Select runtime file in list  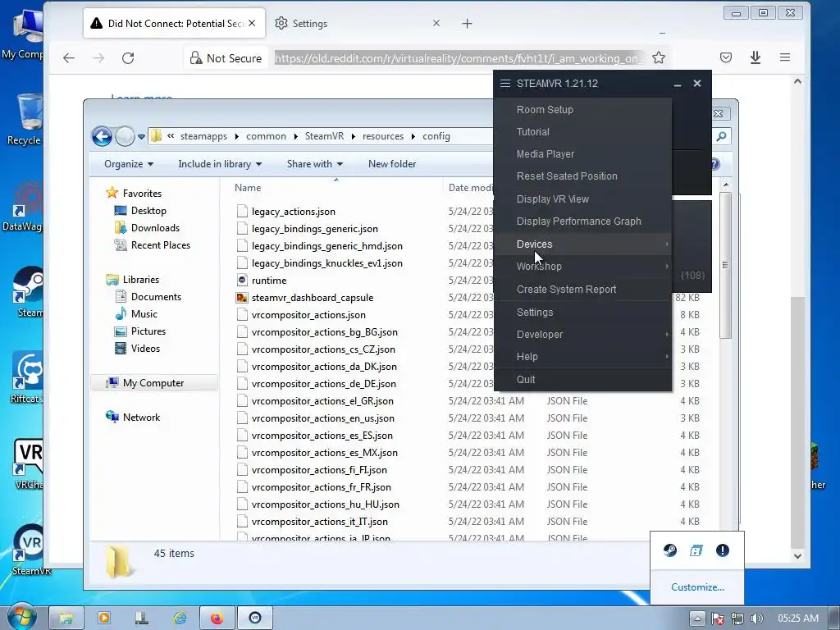coord(269,281)
